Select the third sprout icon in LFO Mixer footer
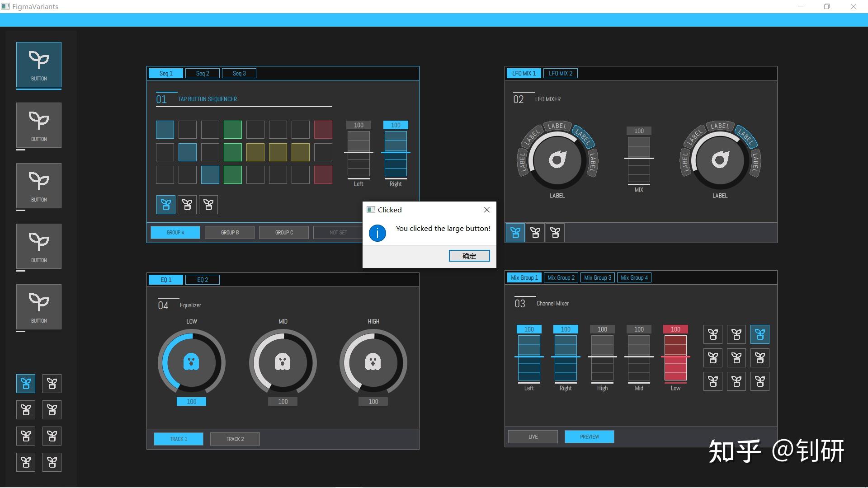 pyautogui.click(x=555, y=232)
